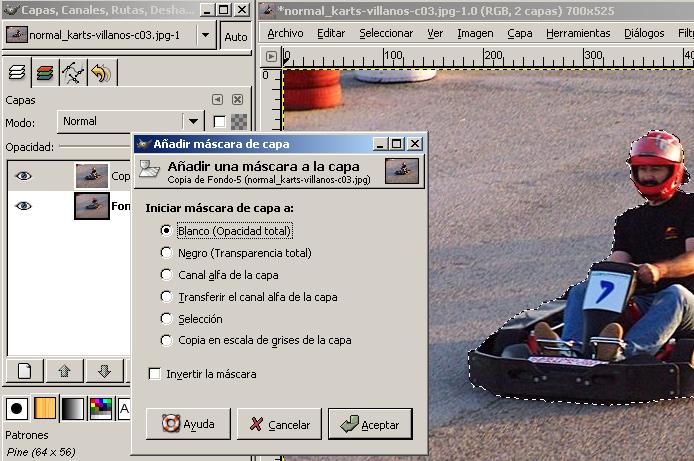Click the Pine (64 × 56) pattern label
The image size is (694, 461).
tap(40, 452)
